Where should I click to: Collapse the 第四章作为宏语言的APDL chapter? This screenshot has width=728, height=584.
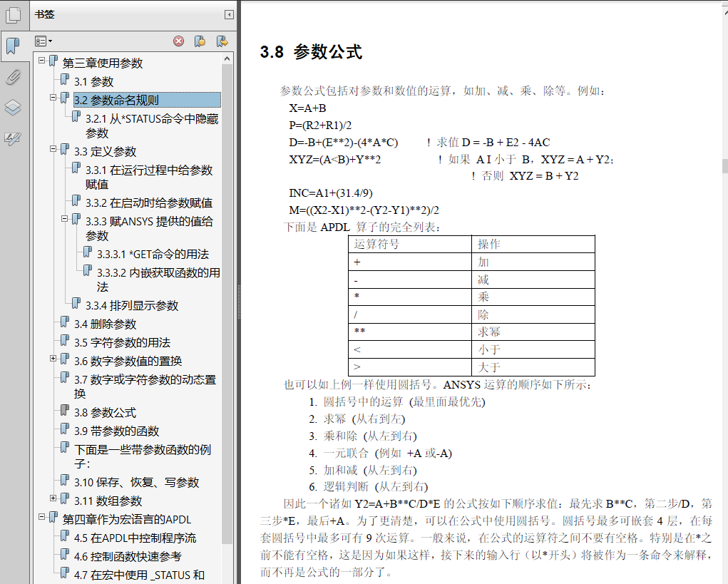tap(42, 517)
